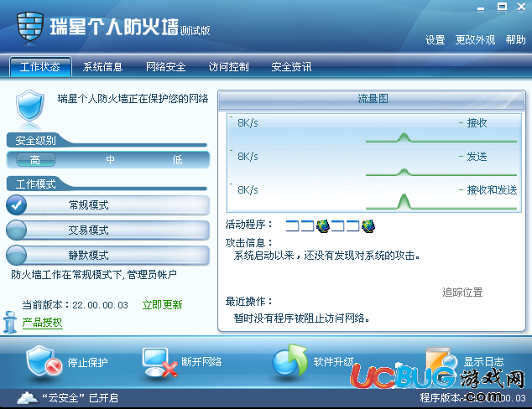This screenshot has width=532, height=409.
Task: Click the 追踪位置 button
Action: click(462, 293)
